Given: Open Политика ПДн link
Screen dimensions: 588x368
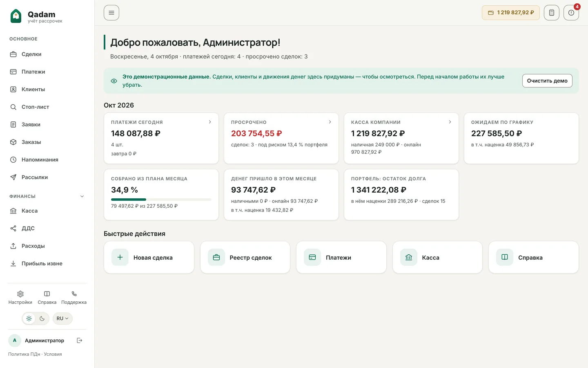Looking at the screenshot, I should pos(24,355).
